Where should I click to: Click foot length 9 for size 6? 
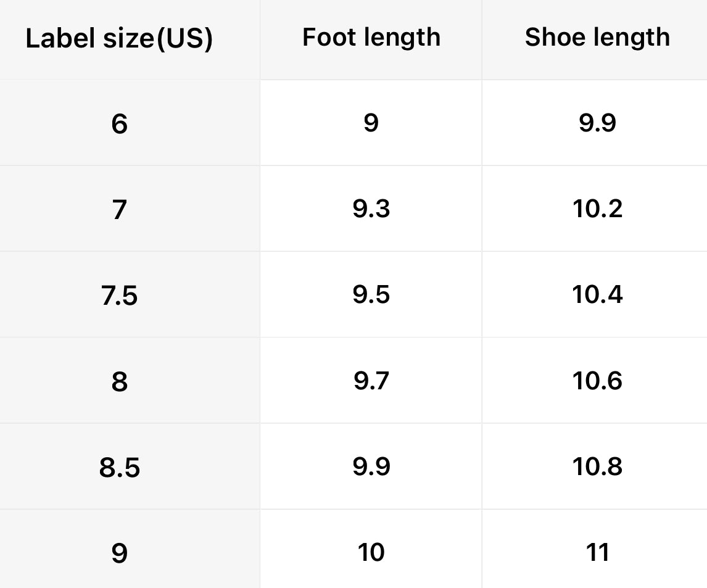(371, 123)
